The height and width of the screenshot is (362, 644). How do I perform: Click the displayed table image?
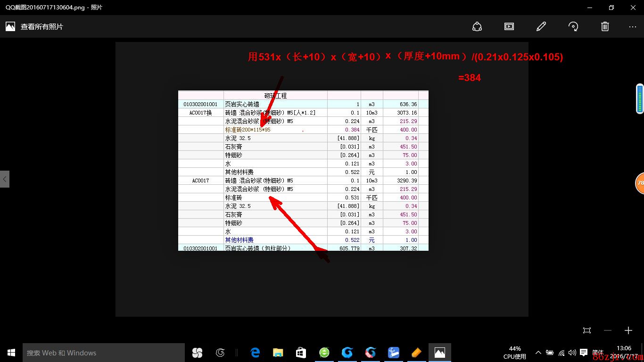pyautogui.click(x=303, y=171)
